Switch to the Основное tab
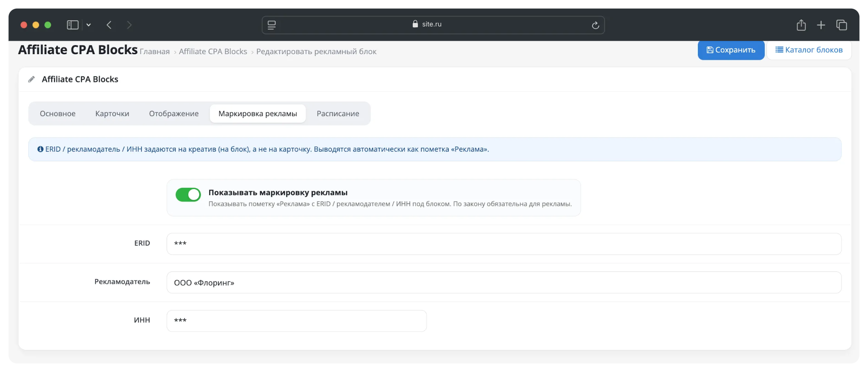The height and width of the screenshot is (372, 868). [x=58, y=114]
